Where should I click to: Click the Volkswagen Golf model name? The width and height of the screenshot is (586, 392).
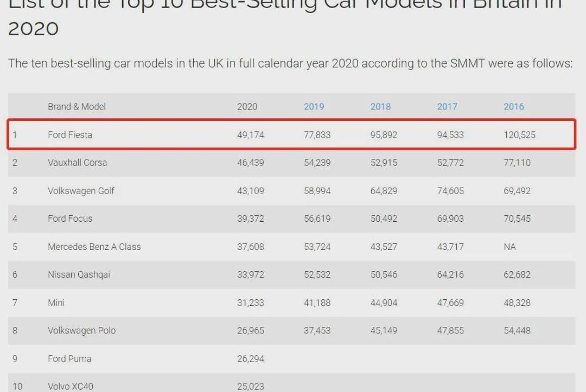click(x=81, y=191)
